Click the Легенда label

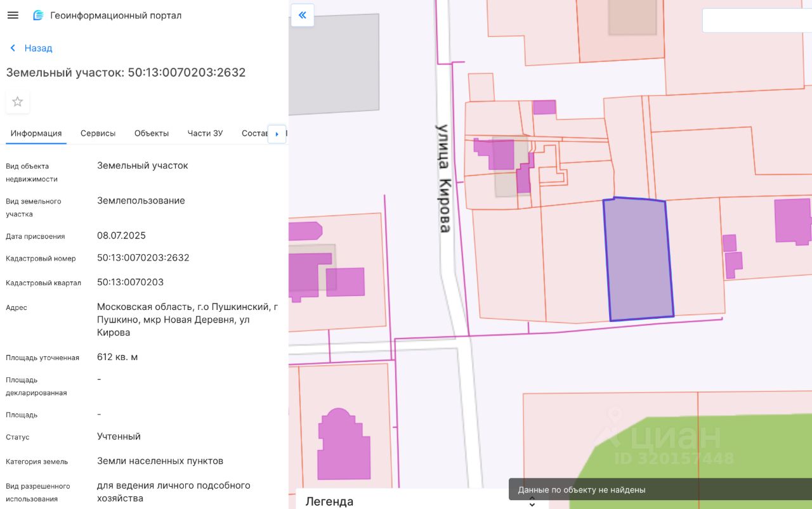click(329, 501)
